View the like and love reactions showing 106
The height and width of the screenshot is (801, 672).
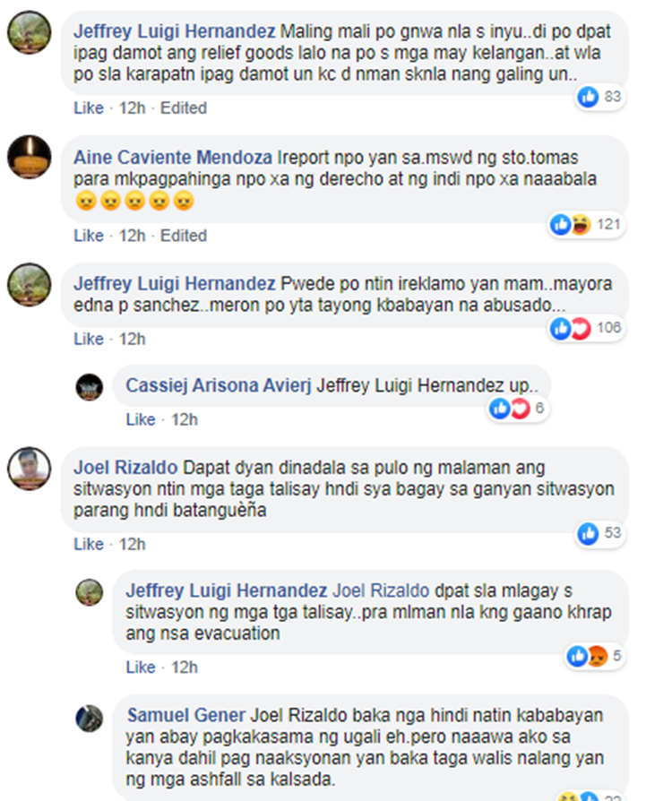click(586, 328)
